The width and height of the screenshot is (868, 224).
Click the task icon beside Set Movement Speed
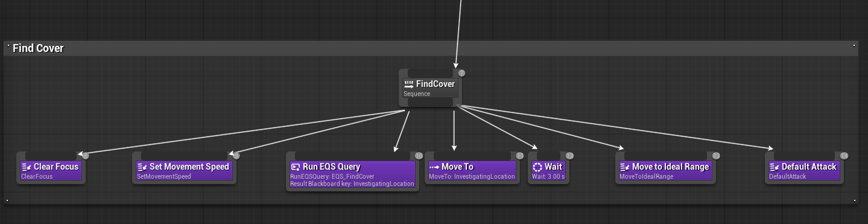pyautogui.click(x=142, y=167)
